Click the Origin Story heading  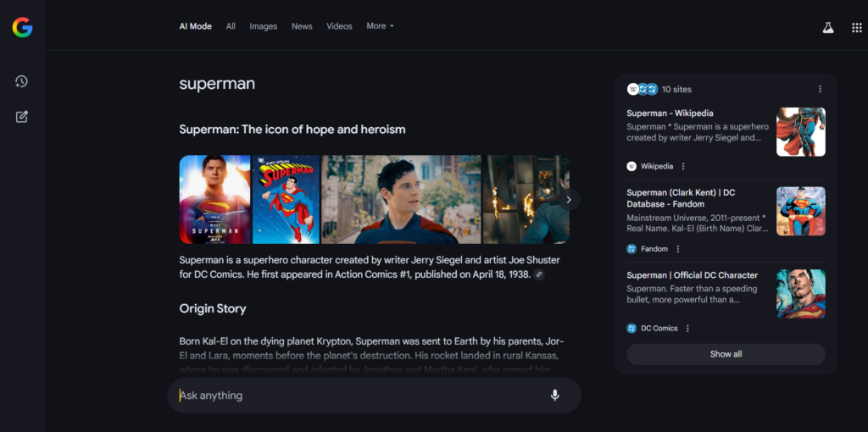(x=213, y=308)
